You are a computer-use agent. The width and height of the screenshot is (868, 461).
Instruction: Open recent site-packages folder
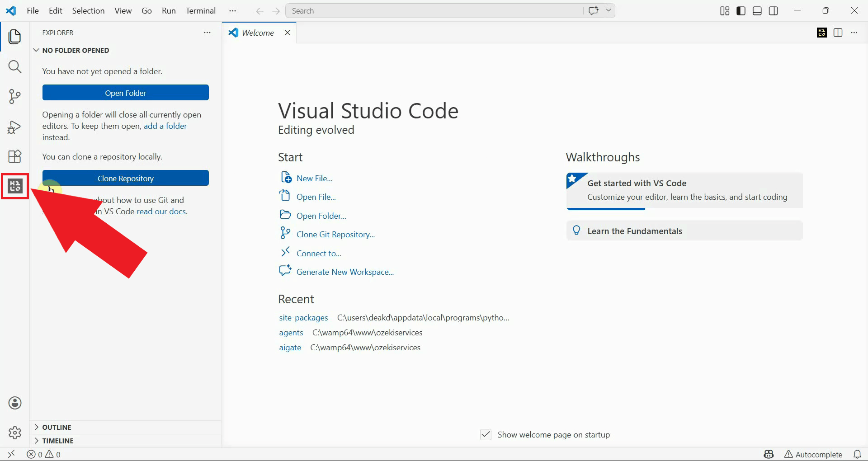(303, 318)
